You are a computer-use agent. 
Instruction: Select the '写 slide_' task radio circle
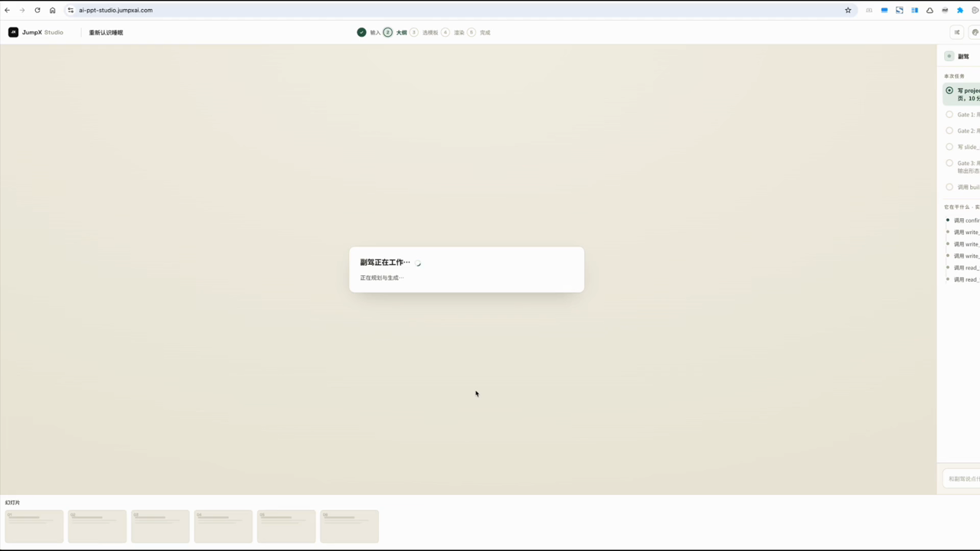tap(949, 147)
